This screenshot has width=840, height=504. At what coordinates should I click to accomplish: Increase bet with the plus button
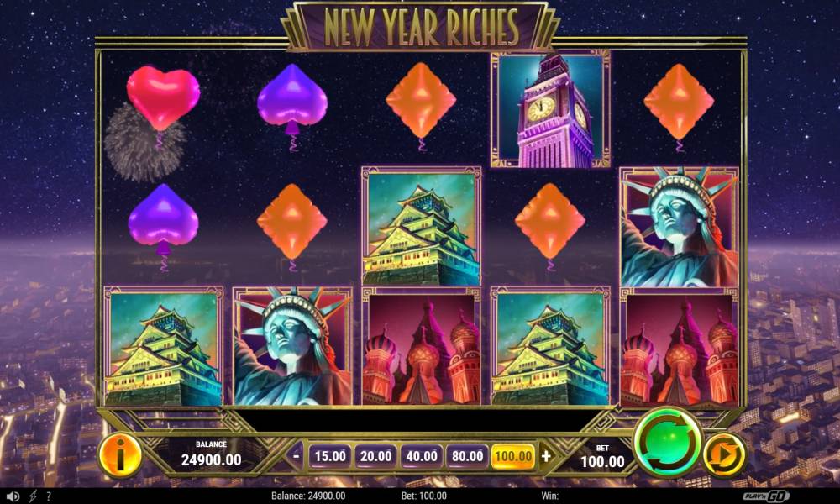(546, 456)
